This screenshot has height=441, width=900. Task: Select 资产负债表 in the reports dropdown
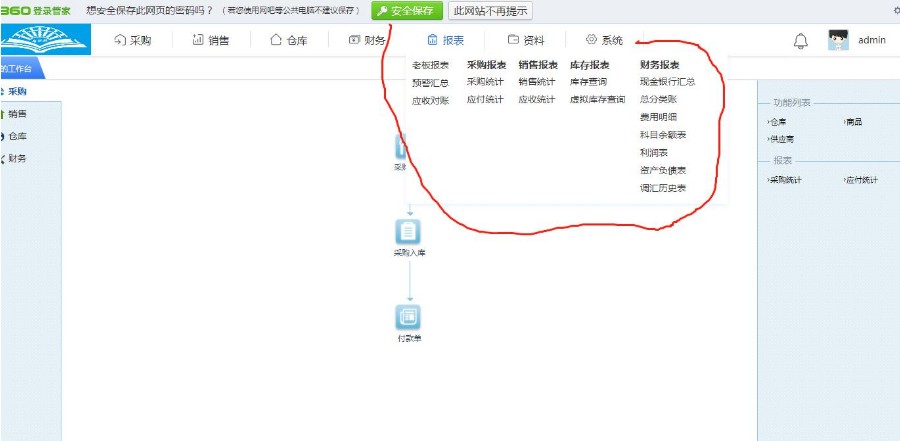click(x=663, y=170)
